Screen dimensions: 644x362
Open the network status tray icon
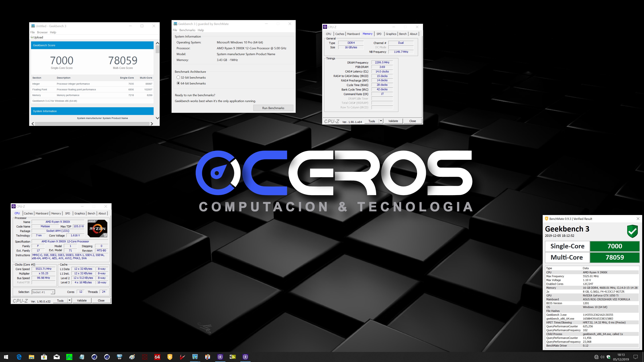click(x=596, y=357)
